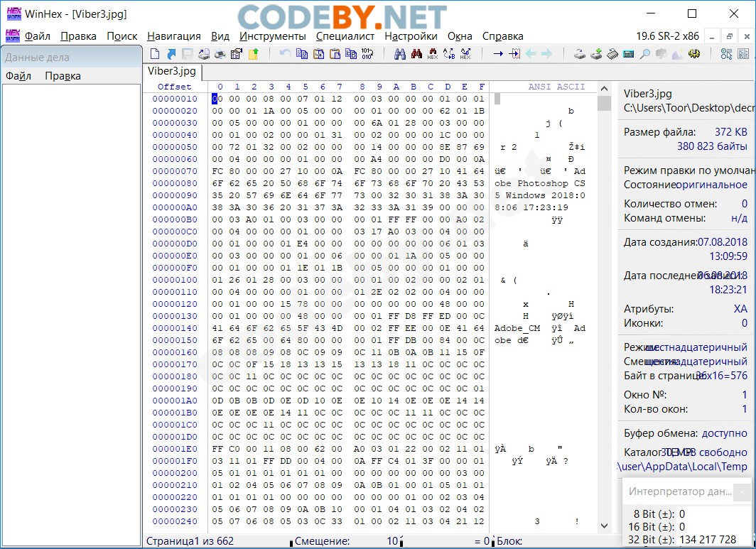Click 'Windows 2018:0' ASCII text
This screenshot has height=549, width=756.
(x=545, y=195)
